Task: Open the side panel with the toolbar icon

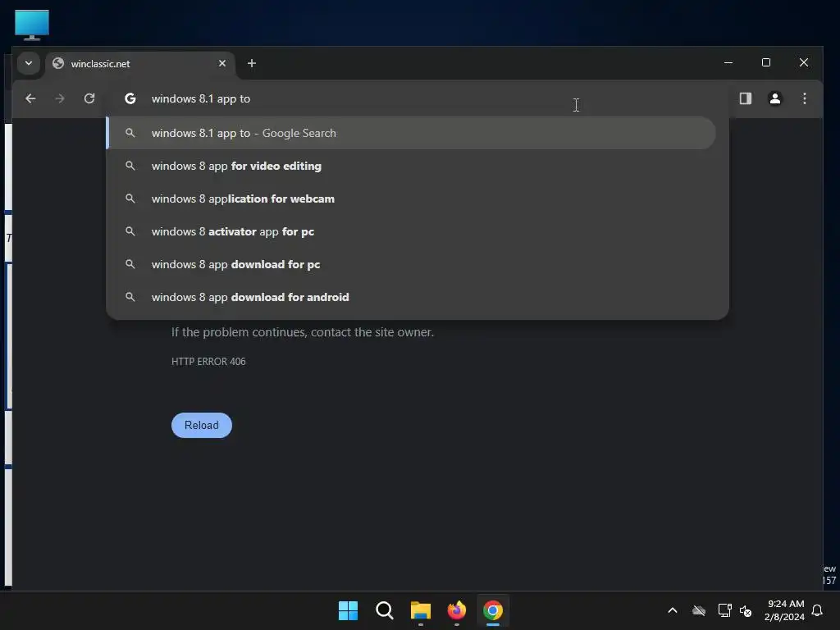Action: point(745,98)
